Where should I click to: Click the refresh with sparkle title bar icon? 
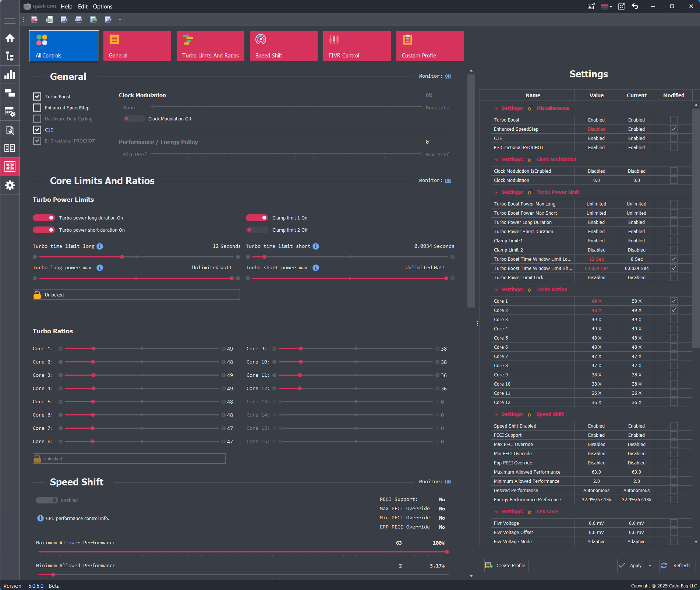(622, 6)
